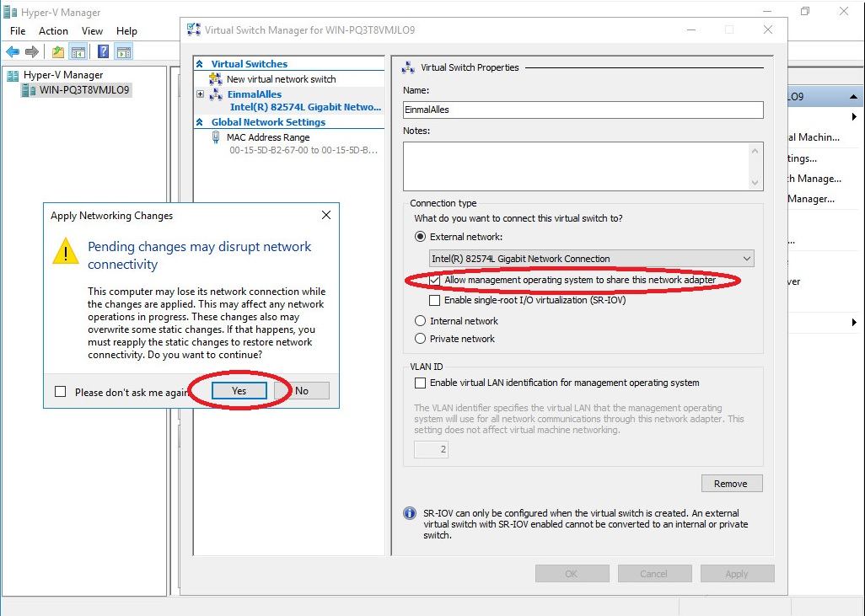Click the EinmalAlles switch icon

click(216, 95)
